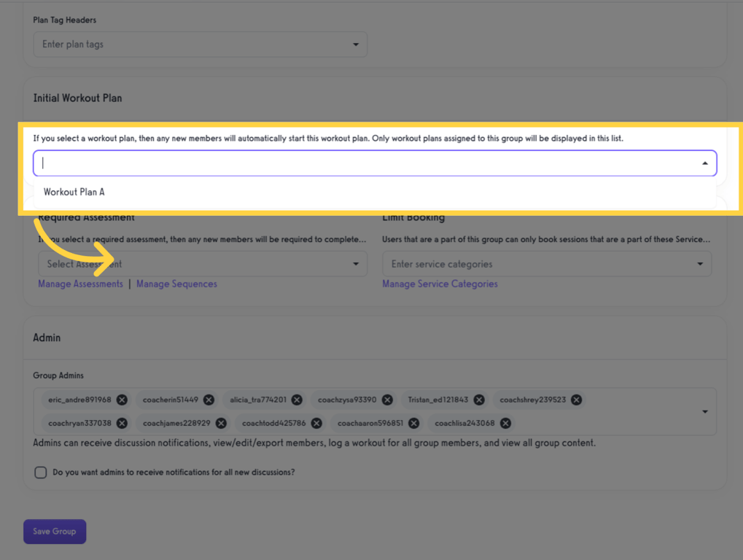Open the Manage Assessments link
The width and height of the screenshot is (743, 560).
(x=80, y=284)
